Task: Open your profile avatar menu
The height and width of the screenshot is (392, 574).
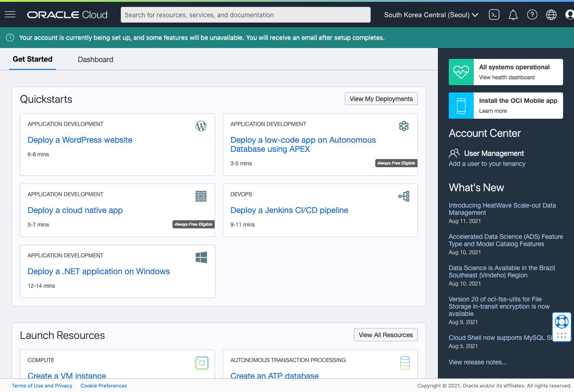Action: tap(569, 15)
